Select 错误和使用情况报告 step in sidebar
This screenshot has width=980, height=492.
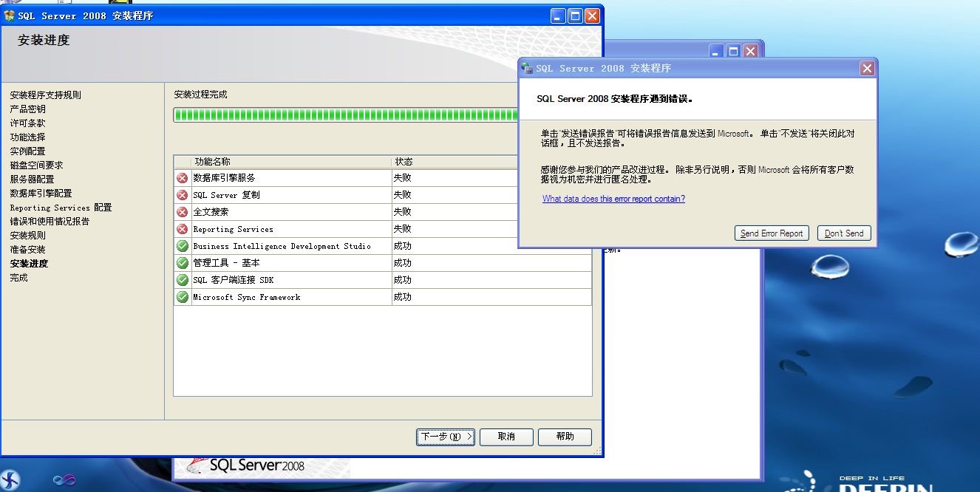point(50,222)
